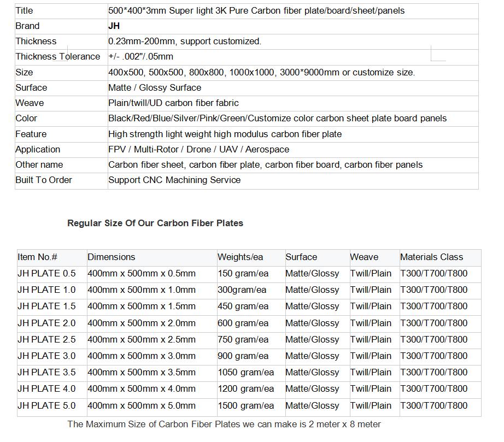Select the JH PLATE 5.0 item cell
The width and height of the screenshot is (504, 442).
[x=46, y=405]
